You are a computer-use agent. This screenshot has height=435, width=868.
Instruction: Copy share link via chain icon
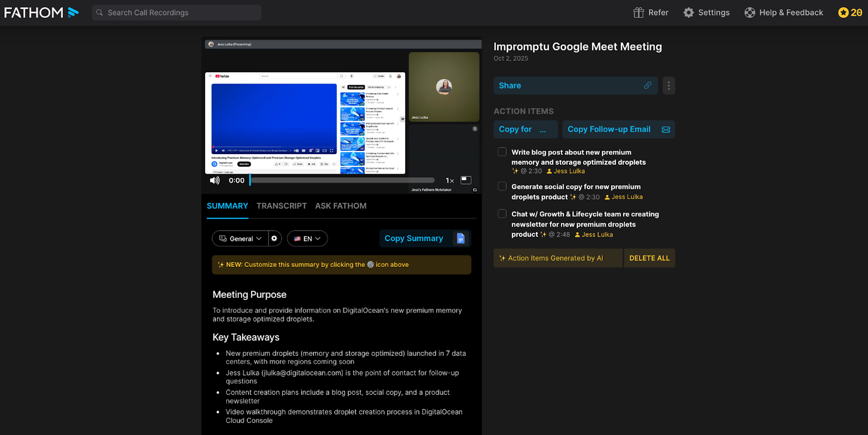click(647, 86)
